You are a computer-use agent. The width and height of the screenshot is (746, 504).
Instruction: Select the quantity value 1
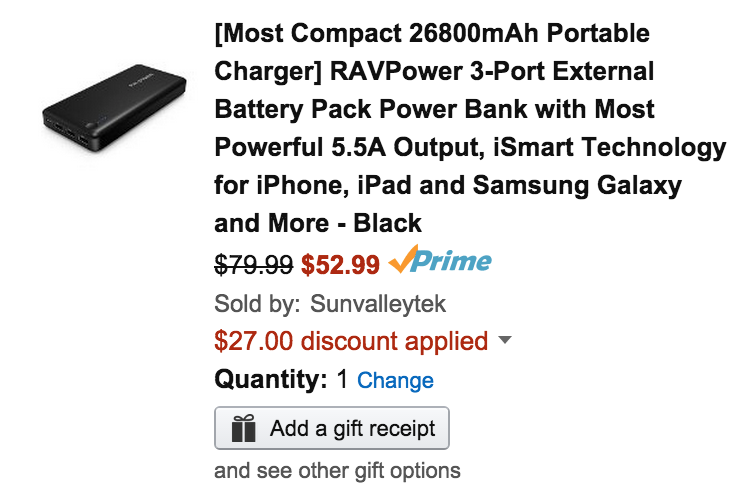342,379
